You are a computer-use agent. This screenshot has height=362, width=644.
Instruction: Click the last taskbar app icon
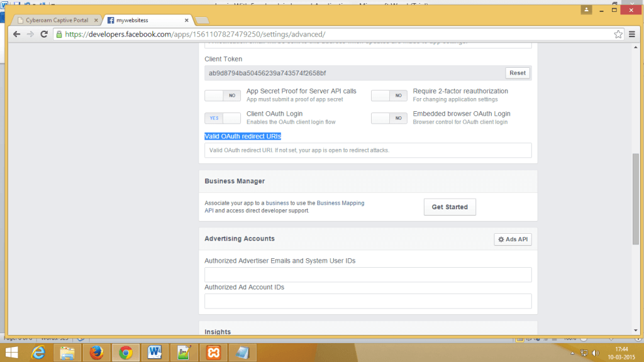pyautogui.click(x=242, y=353)
